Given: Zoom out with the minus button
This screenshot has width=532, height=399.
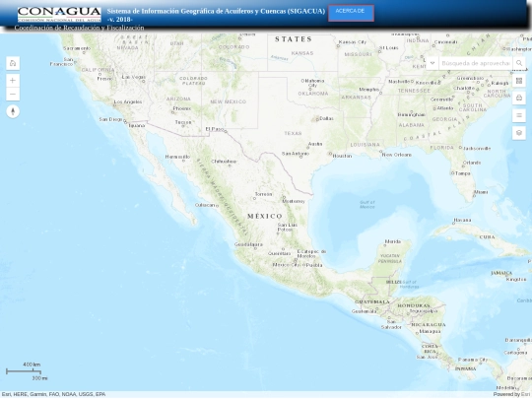Looking at the screenshot, I should (x=13, y=94).
